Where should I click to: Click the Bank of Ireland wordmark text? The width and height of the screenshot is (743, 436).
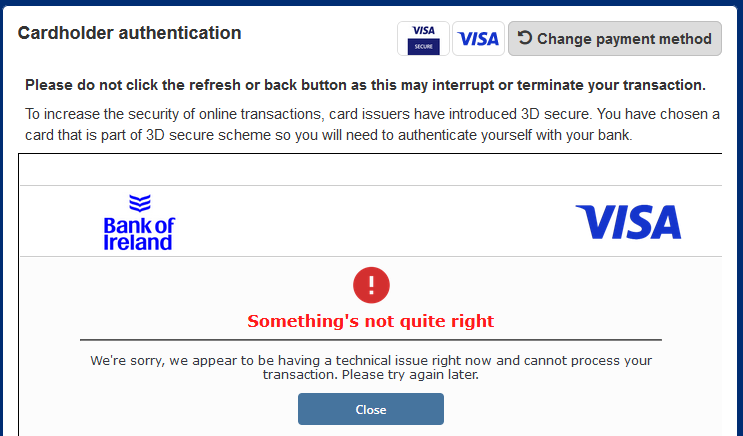(138, 233)
